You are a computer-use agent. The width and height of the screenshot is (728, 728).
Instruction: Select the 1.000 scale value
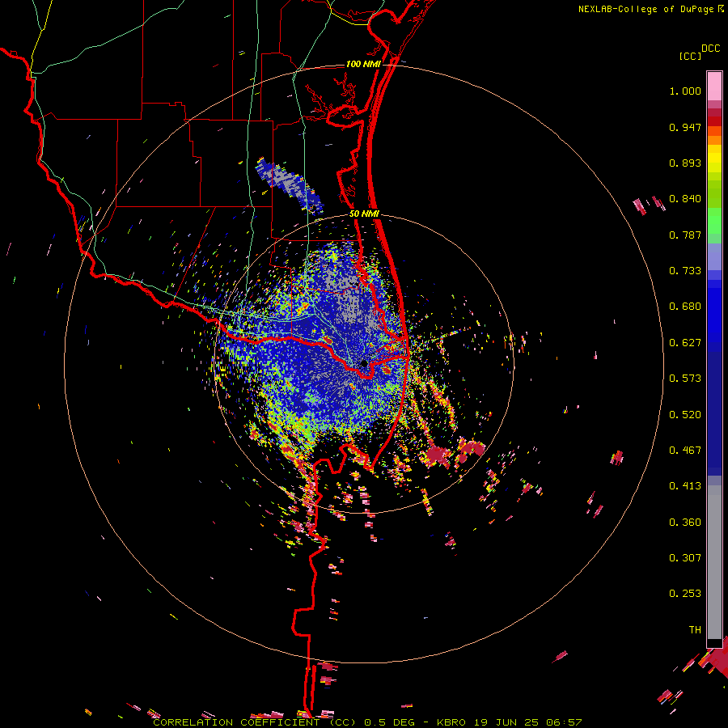point(685,91)
